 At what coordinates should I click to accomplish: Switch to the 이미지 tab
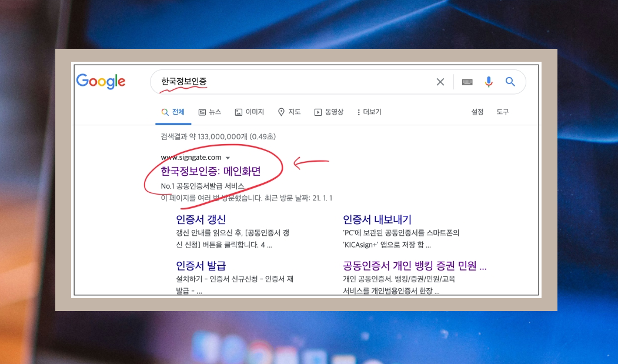[249, 112]
